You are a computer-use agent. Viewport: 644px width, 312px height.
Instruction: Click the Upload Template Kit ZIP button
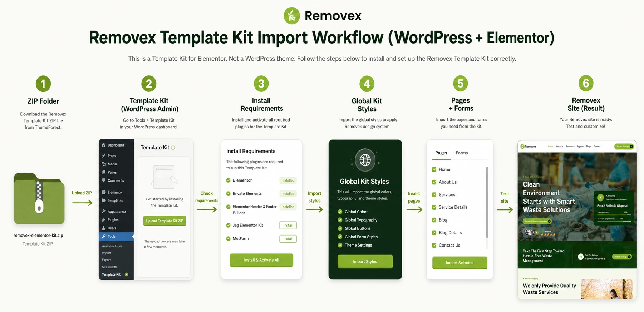coord(164,221)
